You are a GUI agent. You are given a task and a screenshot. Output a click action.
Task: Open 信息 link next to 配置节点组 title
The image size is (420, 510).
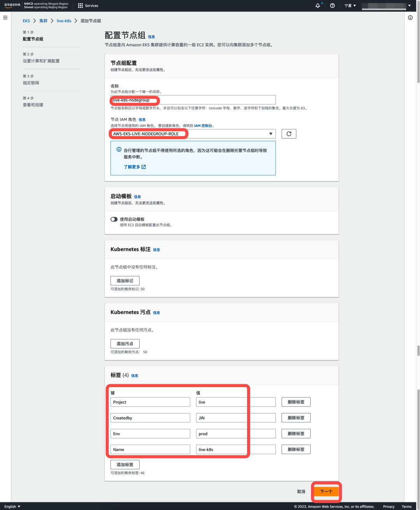coord(151,37)
